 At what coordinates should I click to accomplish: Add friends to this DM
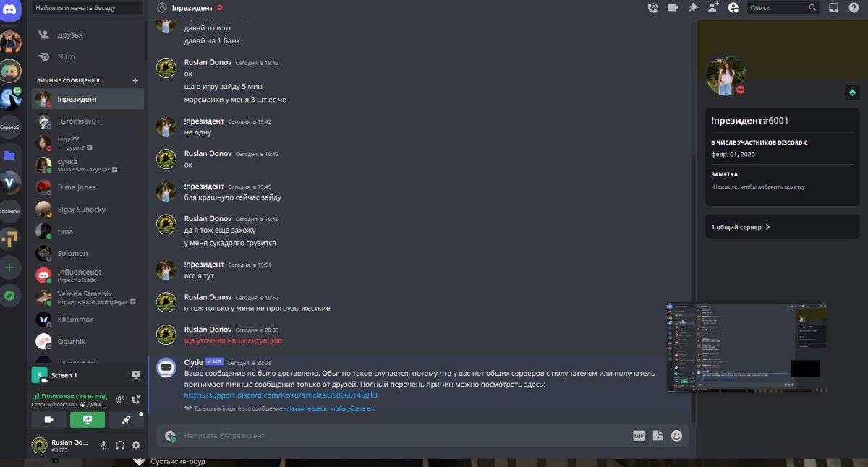coord(713,7)
